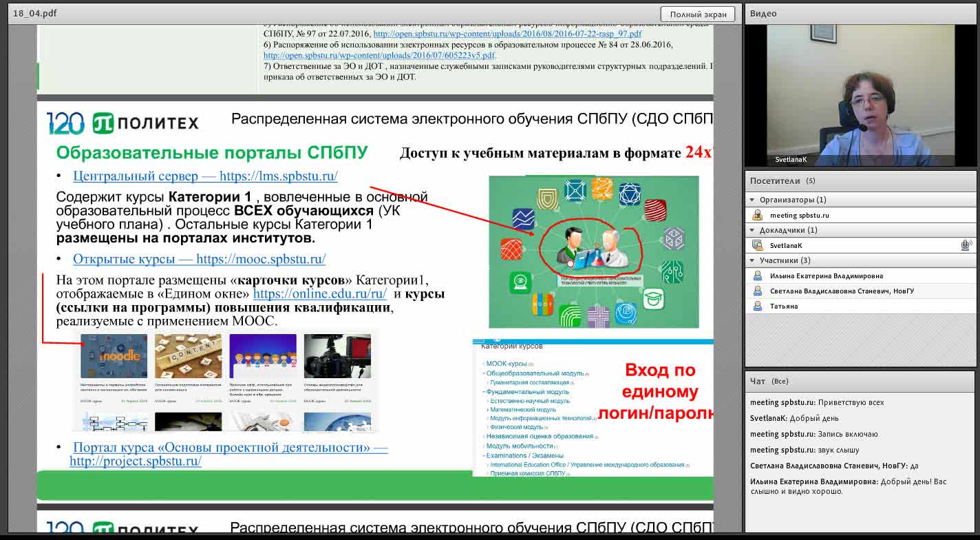Click the Естественно-научный модуль subcategory
This screenshot has width=980, height=540.
(530, 401)
